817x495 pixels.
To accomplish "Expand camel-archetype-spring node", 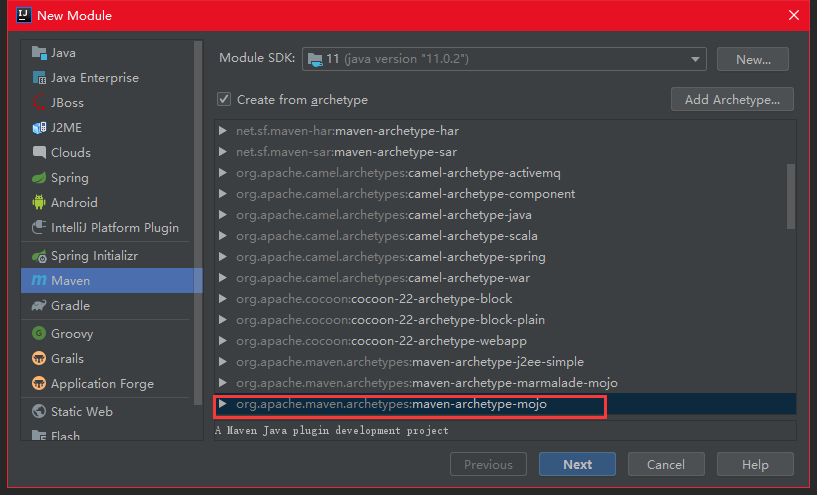I will point(223,256).
